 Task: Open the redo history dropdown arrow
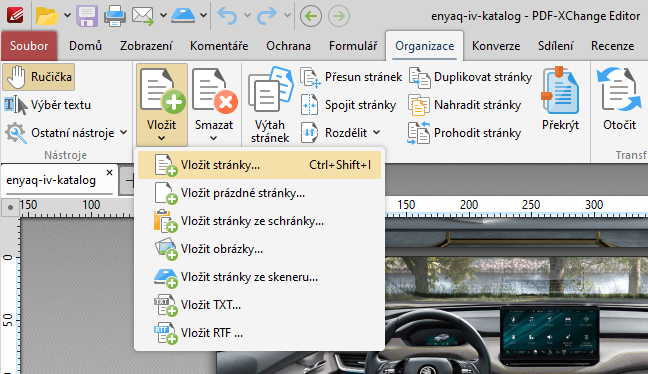287,16
